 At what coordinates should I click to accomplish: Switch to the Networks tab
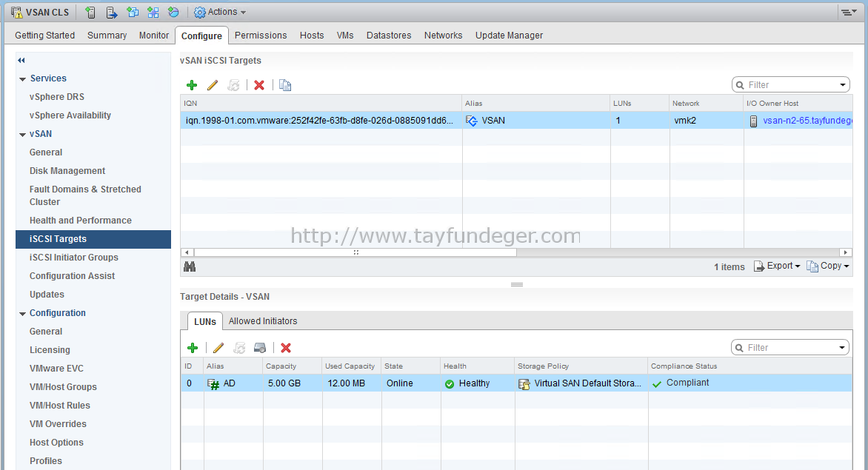pyautogui.click(x=443, y=36)
